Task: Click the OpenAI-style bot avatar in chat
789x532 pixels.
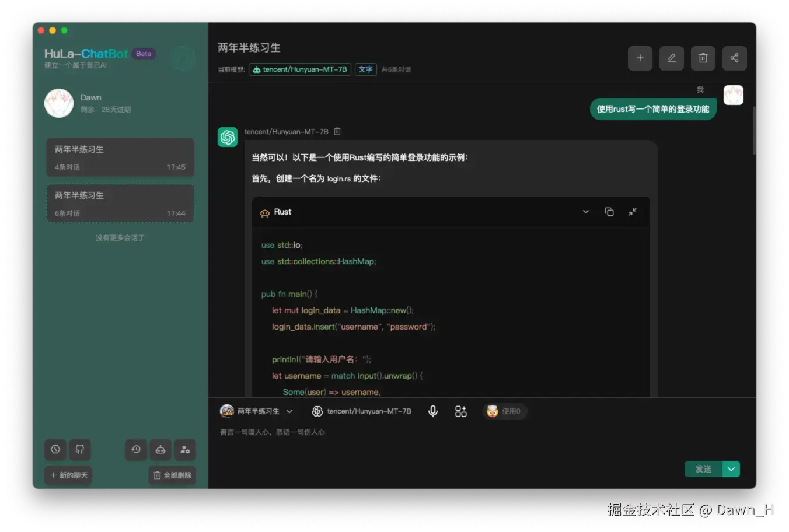Action: [x=228, y=137]
